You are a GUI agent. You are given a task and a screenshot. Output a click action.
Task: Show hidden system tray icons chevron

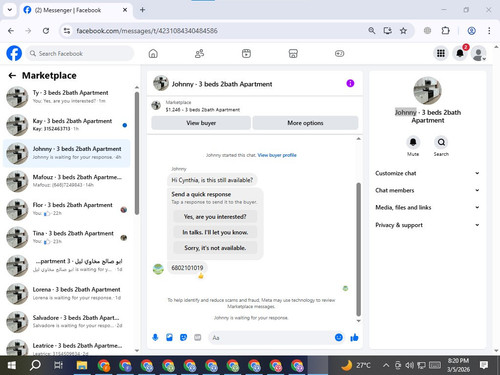point(386,365)
